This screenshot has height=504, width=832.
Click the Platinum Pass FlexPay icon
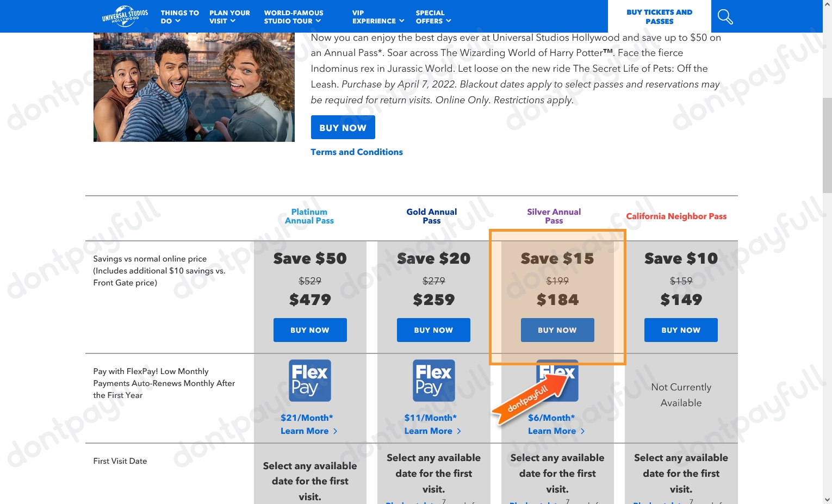pos(309,381)
